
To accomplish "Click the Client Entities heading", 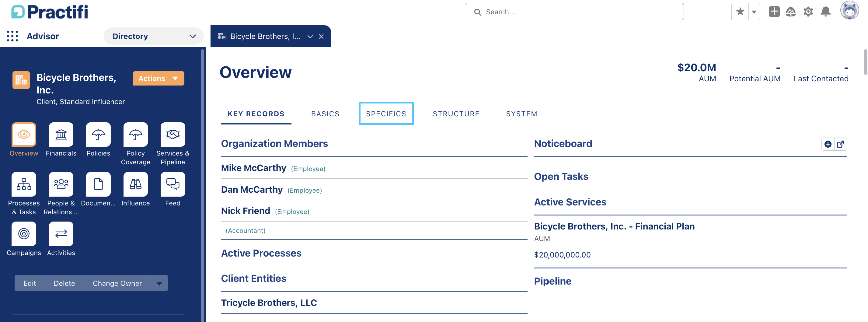I will 253,278.
